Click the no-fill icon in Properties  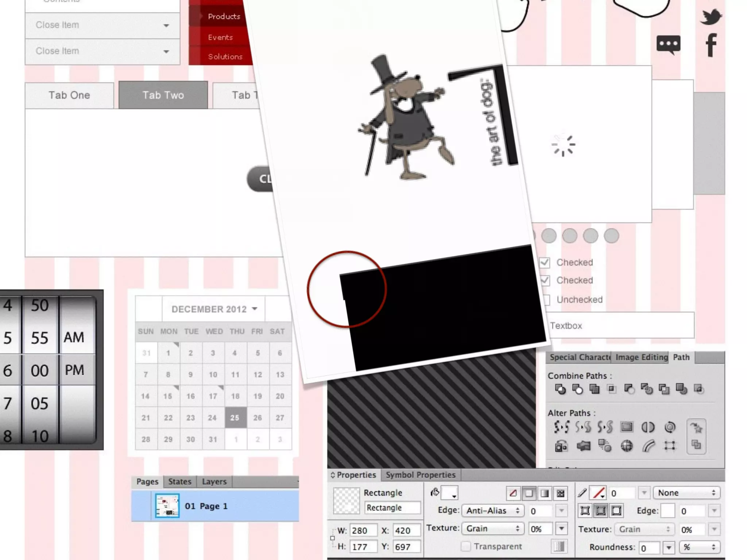[513, 493]
